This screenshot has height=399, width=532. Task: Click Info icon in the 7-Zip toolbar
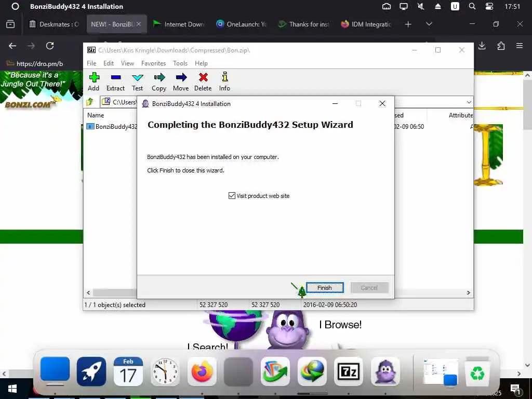pos(224,82)
